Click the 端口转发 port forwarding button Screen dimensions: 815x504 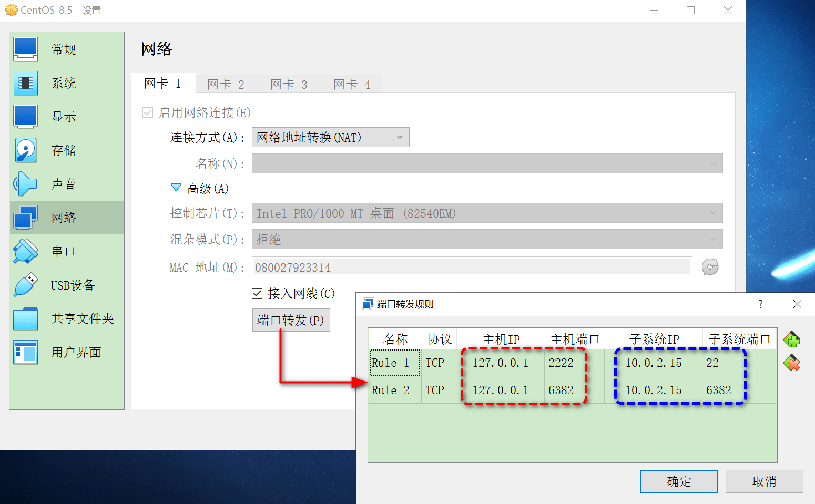[x=291, y=320]
